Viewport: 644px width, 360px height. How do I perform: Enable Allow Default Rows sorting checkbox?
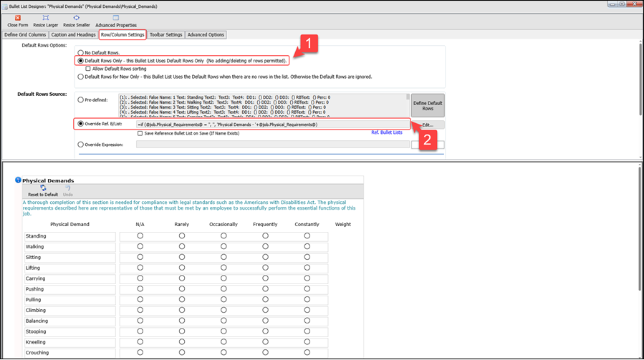(x=88, y=69)
